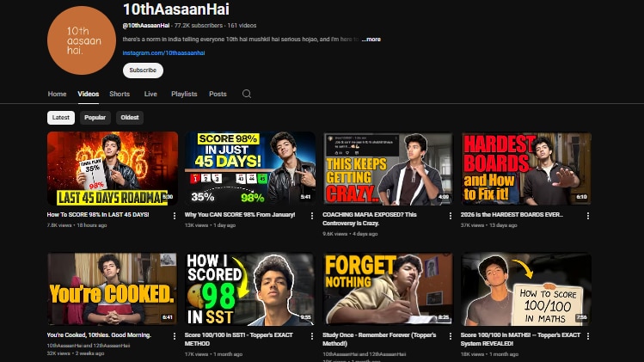Expand channel description with '...more'

tap(371, 40)
